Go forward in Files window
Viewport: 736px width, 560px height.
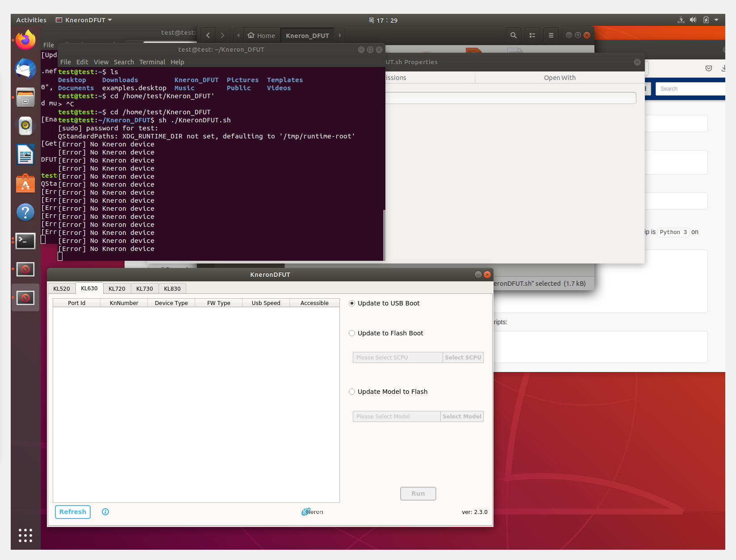[x=222, y=35]
